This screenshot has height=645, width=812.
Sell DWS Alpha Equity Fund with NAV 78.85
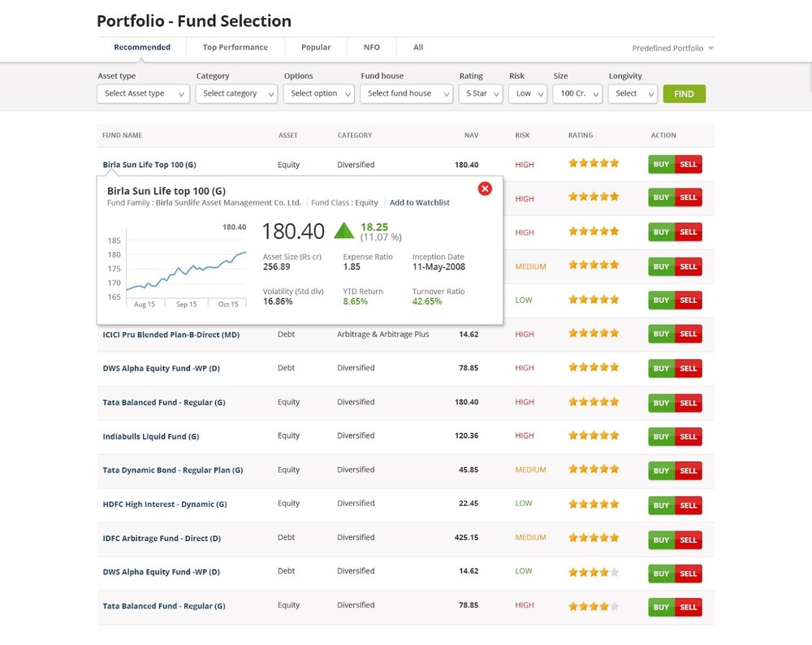[689, 368]
